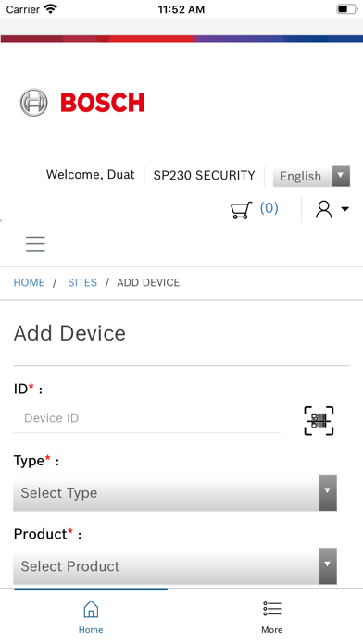
Task: Expand the Select Product dropdown
Action: pyautogui.click(x=175, y=566)
